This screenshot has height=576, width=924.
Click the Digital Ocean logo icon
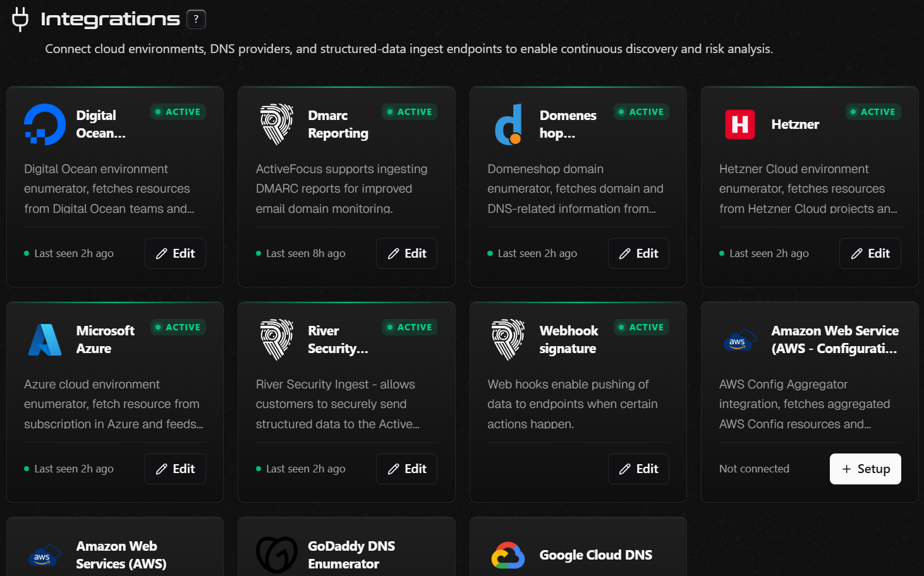tap(45, 124)
